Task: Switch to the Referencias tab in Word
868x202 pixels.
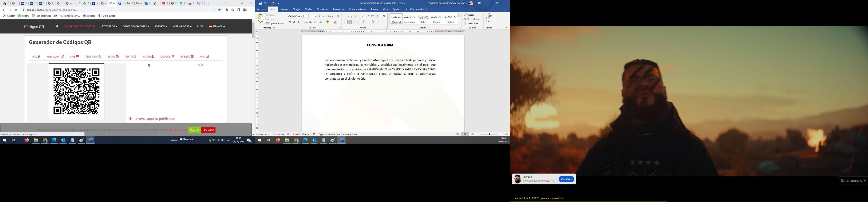Action: pos(339,9)
